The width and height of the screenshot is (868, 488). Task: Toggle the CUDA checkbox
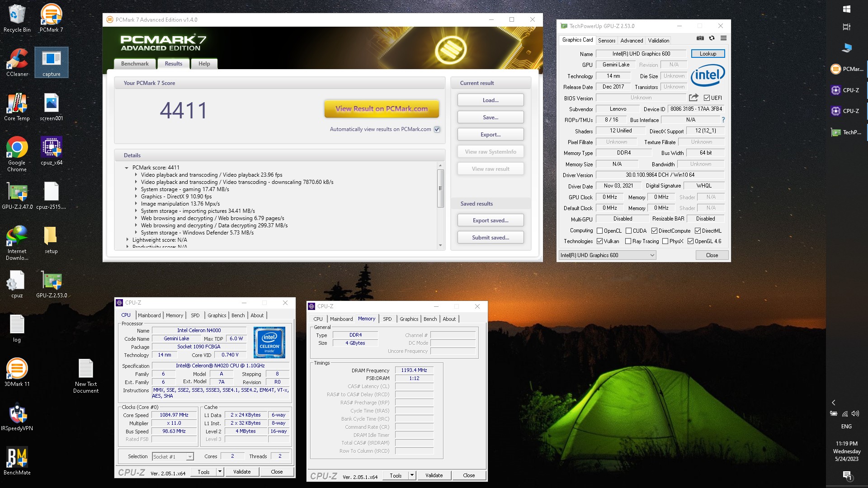(628, 231)
